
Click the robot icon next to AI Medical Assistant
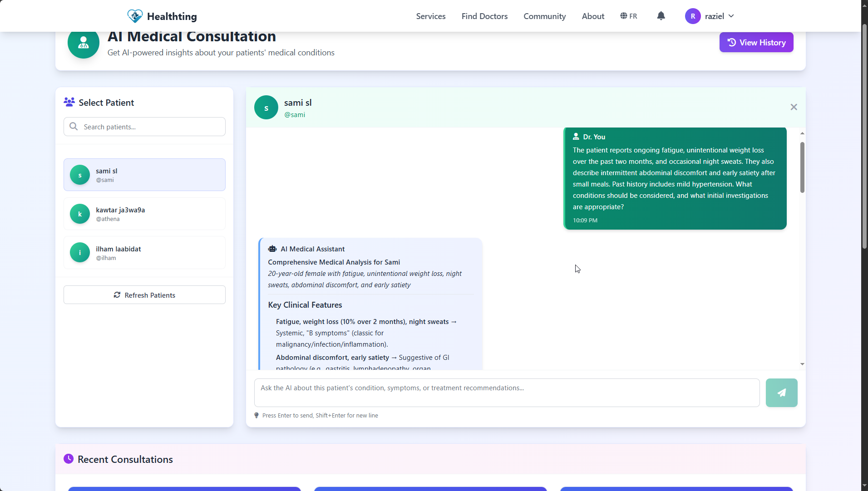[x=272, y=249]
